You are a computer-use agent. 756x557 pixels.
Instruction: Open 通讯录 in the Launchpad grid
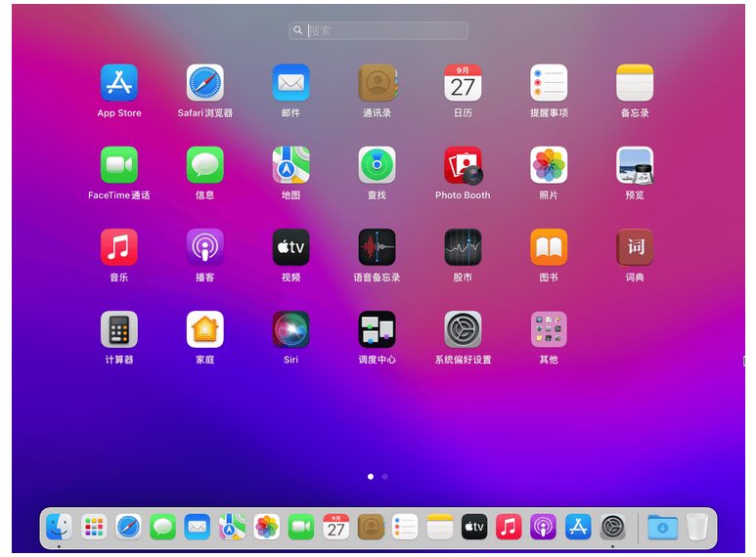coord(378,83)
